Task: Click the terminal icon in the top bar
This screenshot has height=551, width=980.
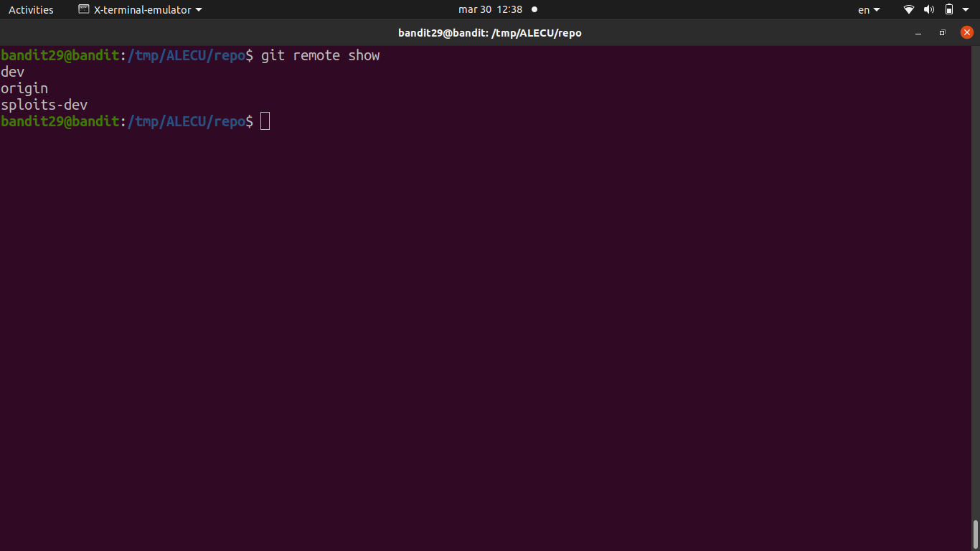Action: (84, 10)
